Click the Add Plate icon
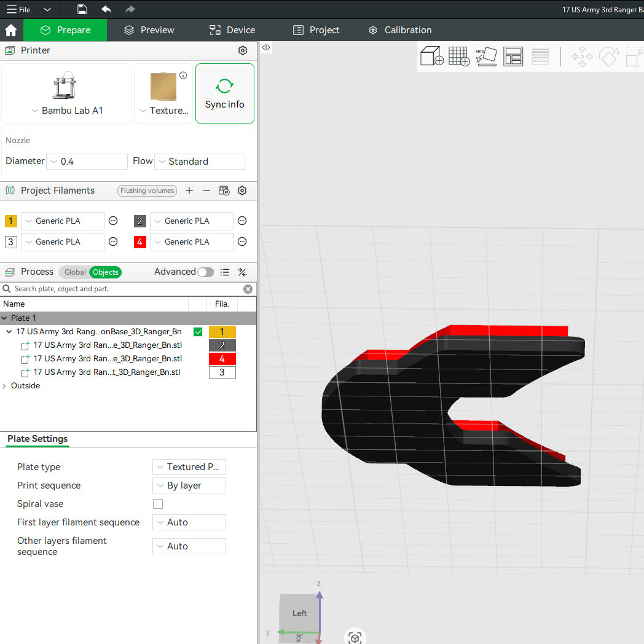Viewport: 644px width, 644px height. tap(458, 57)
